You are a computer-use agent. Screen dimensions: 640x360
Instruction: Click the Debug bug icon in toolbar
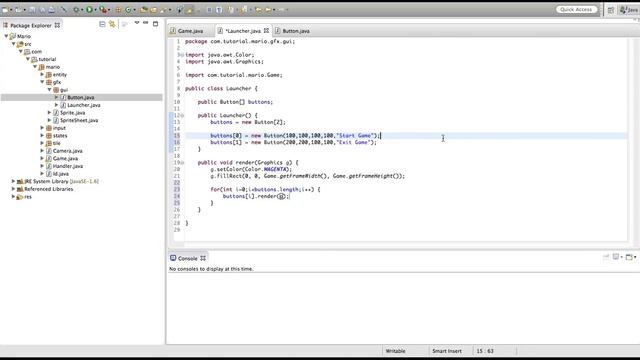pyautogui.click(x=76, y=10)
